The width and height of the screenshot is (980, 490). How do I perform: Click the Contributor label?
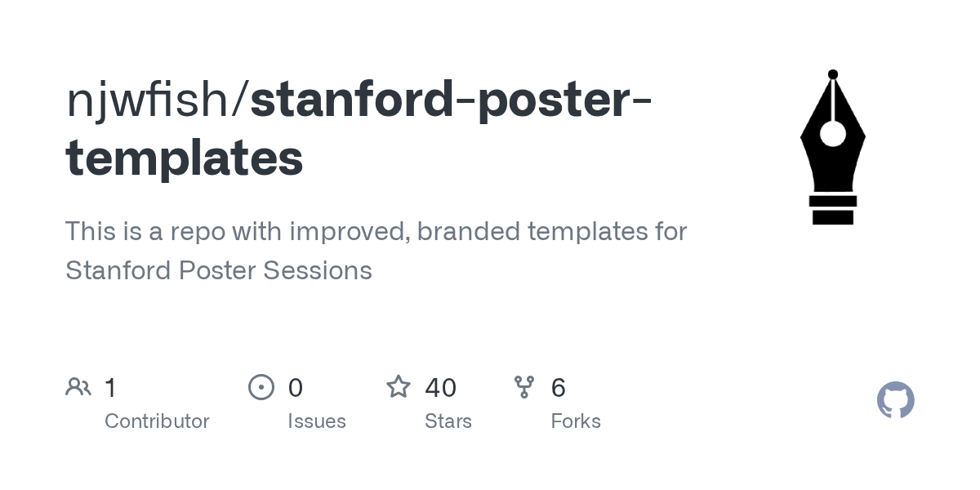pyautogui.click(x=157, y=421)
